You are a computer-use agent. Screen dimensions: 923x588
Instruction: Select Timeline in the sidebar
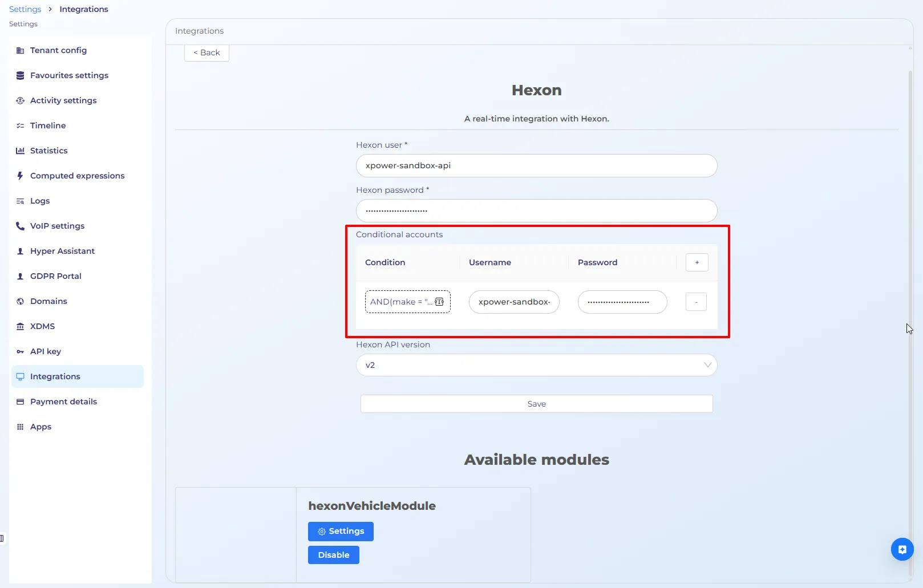click(78, 125)
